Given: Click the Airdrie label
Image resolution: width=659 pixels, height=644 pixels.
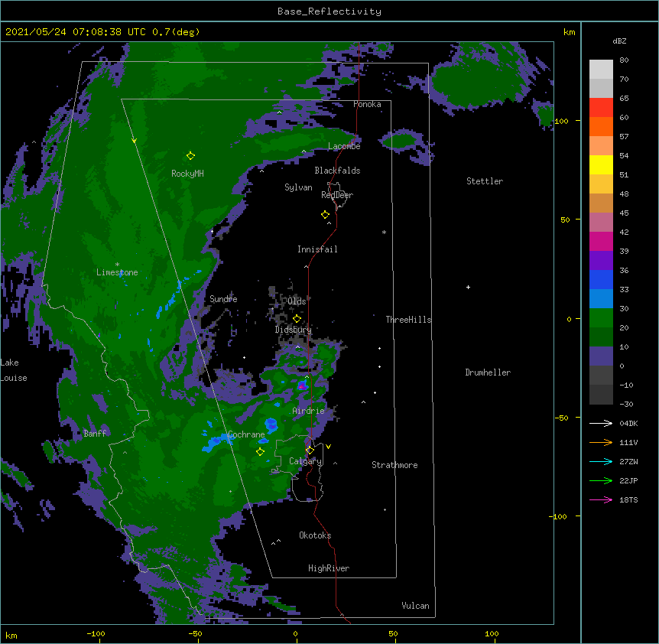Looking at the screenshot, I should click(x=309, y=411).
